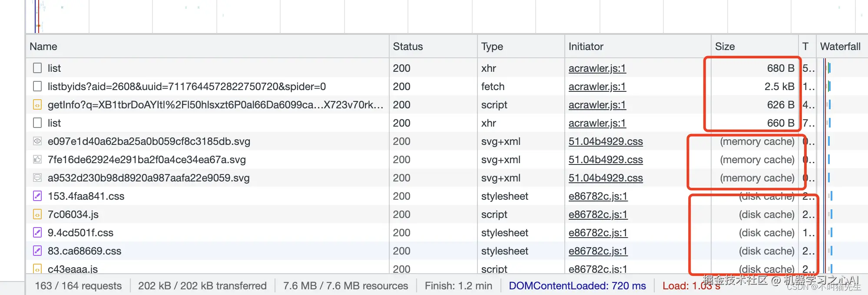Click the comment SVG file icon

38,178
